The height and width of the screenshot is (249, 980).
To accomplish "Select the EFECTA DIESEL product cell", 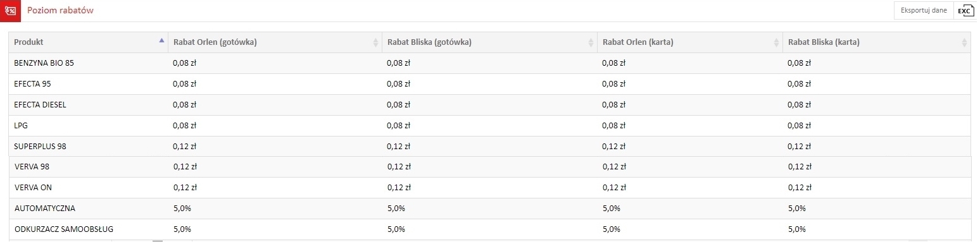I will click(88, 105).
